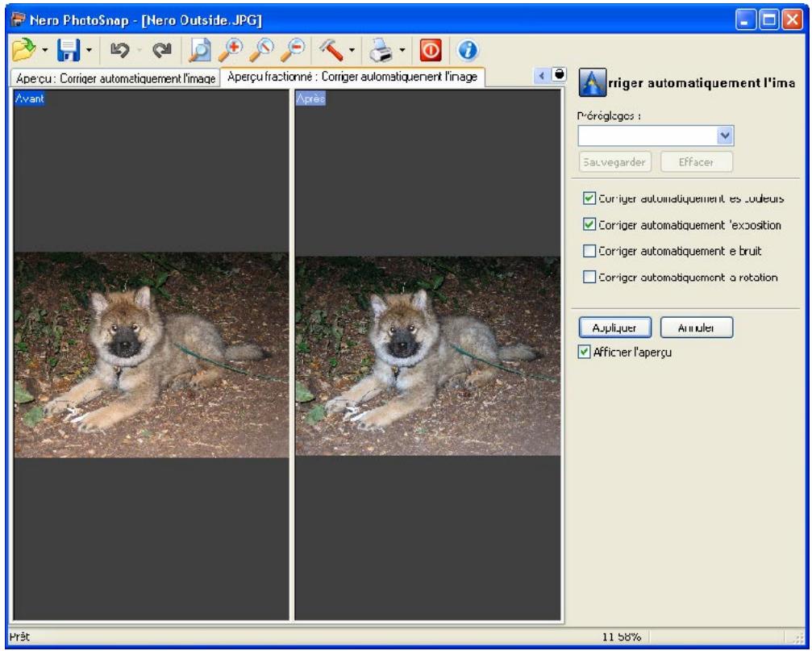Viewport: 812px width, 651px height.
Task: Uncheck Corriger automatiquement l'exposition
Action: pos(589,225)
